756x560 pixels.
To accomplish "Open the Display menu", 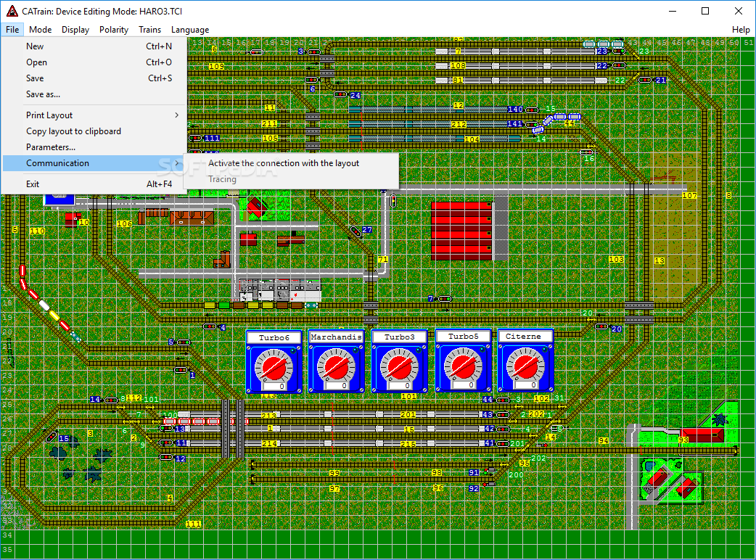I will pos(75,30).
